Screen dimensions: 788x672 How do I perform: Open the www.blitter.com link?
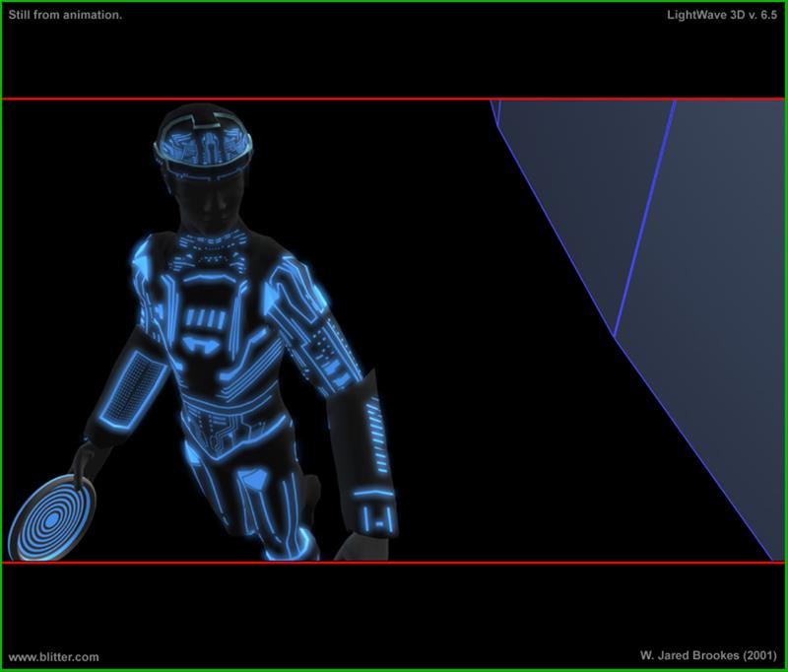click(53, 657)
